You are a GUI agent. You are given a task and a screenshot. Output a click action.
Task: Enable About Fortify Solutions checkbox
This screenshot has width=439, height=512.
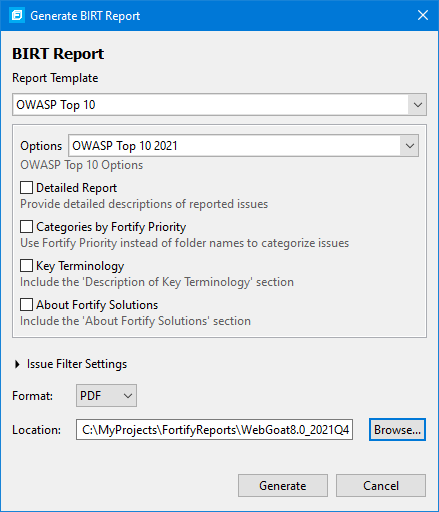pos(26,305)
